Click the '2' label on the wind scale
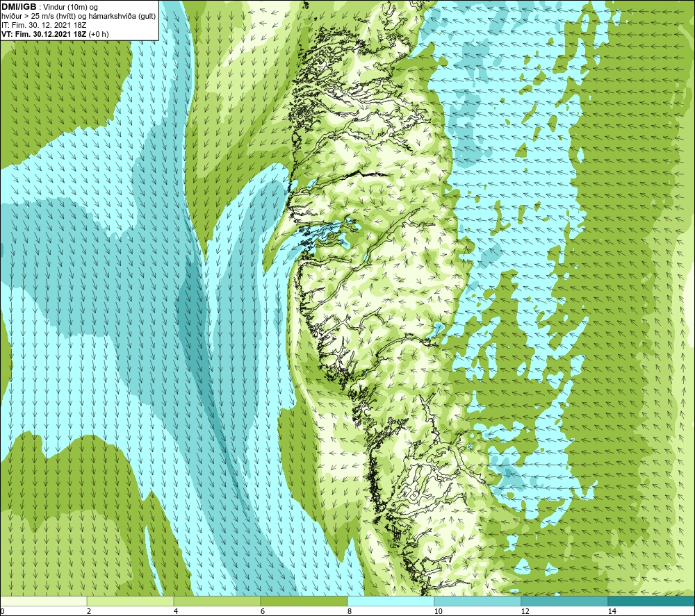Screen dimensions: 695x616 89,611
